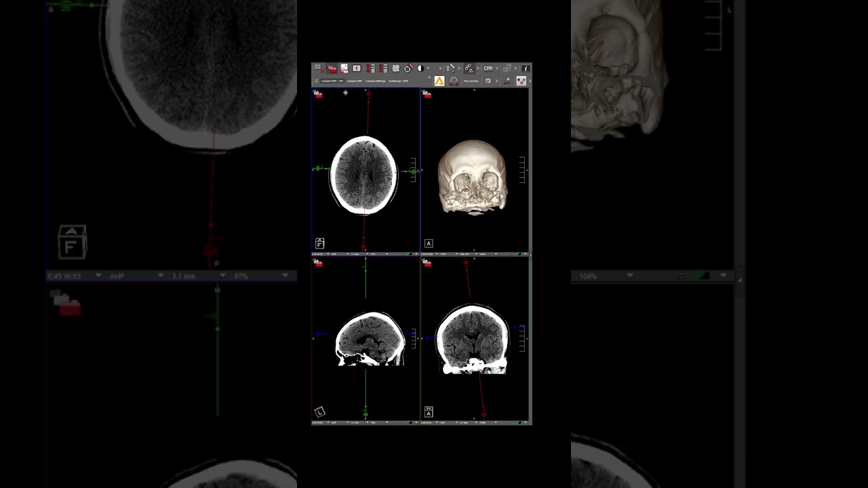Expand chevron after CPR button

click(496, 68)
